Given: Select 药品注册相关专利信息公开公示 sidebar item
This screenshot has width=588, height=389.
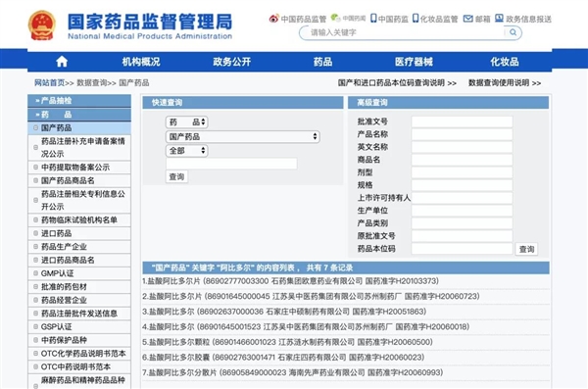Looking at the screenshot, I should (79, 200).
